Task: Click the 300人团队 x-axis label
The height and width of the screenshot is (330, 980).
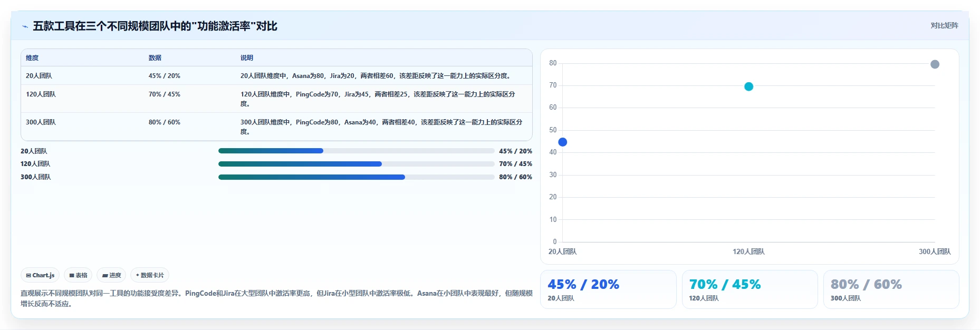Action: point(935,252)
